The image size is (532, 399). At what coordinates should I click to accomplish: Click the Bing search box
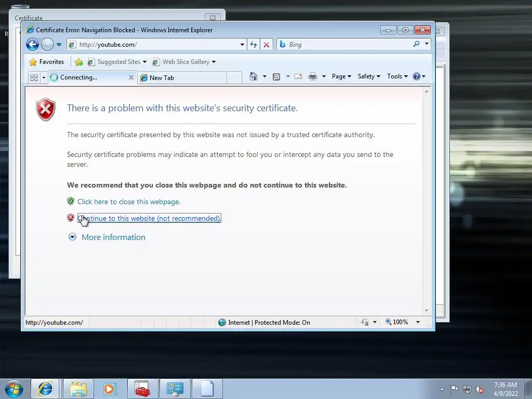pyautogui.click(x=343, y=45)
